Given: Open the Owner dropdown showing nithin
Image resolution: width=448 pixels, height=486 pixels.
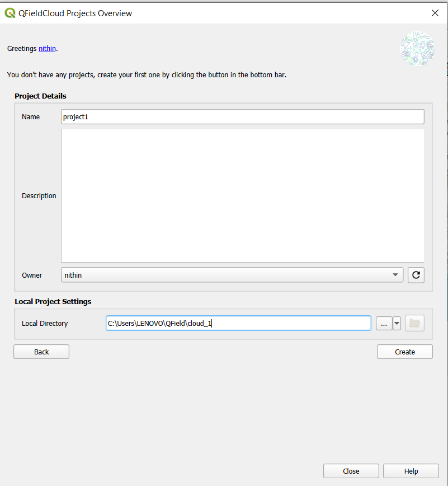Looking at the screenshot, I should 232,275.
